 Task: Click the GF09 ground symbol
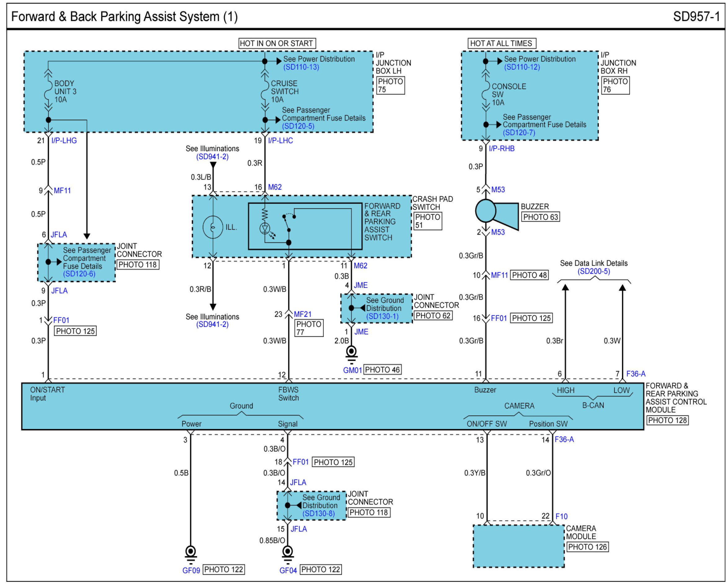[190, 552]
